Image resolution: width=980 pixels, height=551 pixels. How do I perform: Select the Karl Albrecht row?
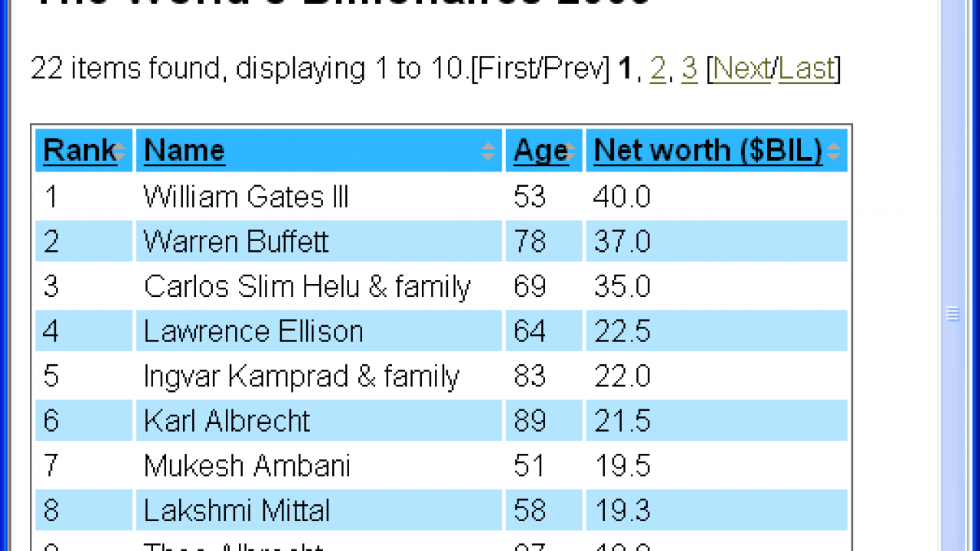[x=441, y=421]
